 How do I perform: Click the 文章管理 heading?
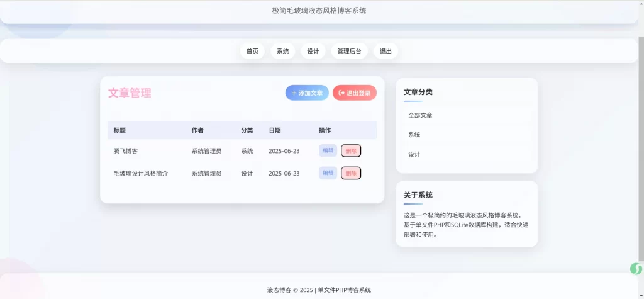(130, 93)
